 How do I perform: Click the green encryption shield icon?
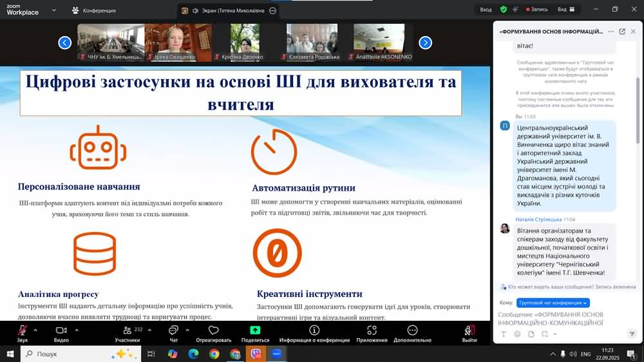click(504, 10)
